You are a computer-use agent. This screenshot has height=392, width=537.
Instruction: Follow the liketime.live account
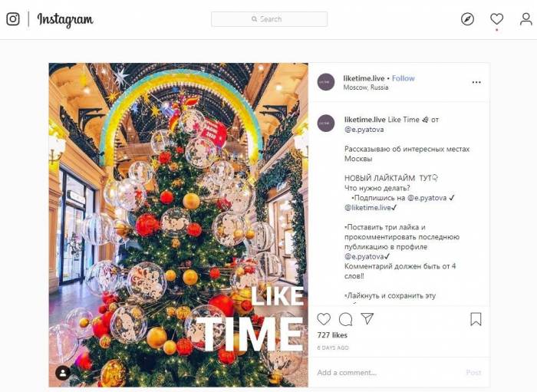(x=404, y=78)
